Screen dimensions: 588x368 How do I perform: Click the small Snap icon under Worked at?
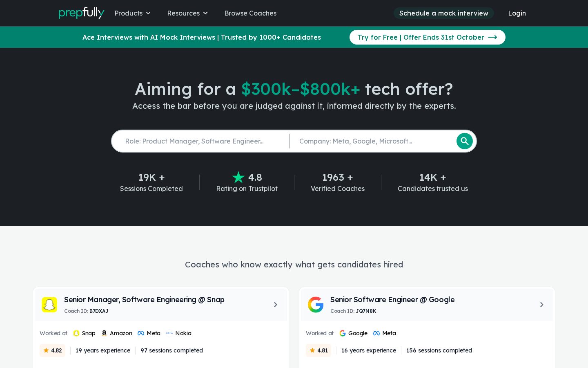76,333
